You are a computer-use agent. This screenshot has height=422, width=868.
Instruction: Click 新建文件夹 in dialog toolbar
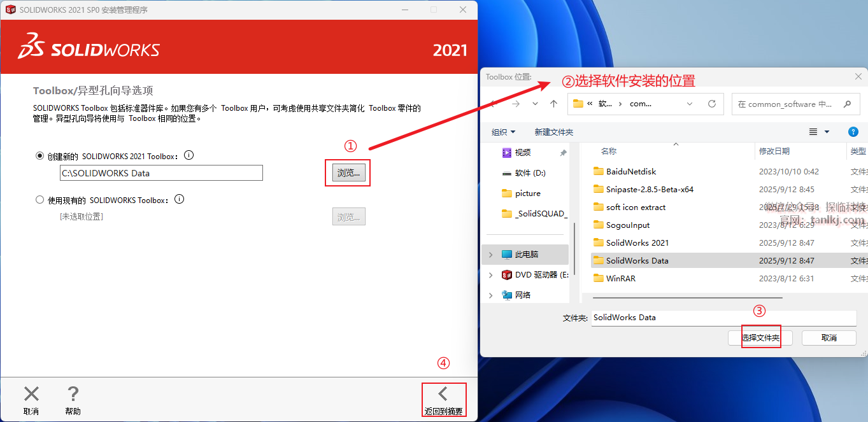click(x=554, y=132)
